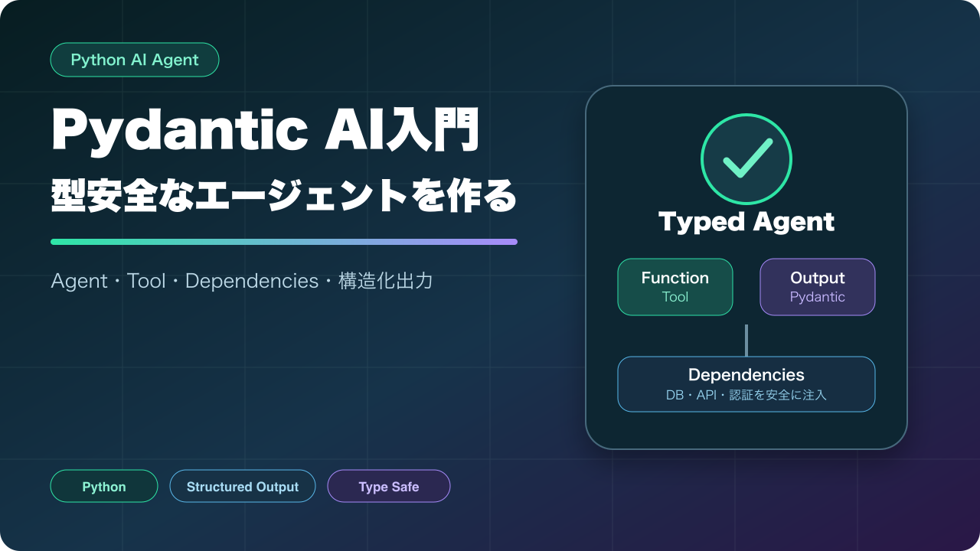
Task: Click the Typed Agent heading
Action: (746, 222)
